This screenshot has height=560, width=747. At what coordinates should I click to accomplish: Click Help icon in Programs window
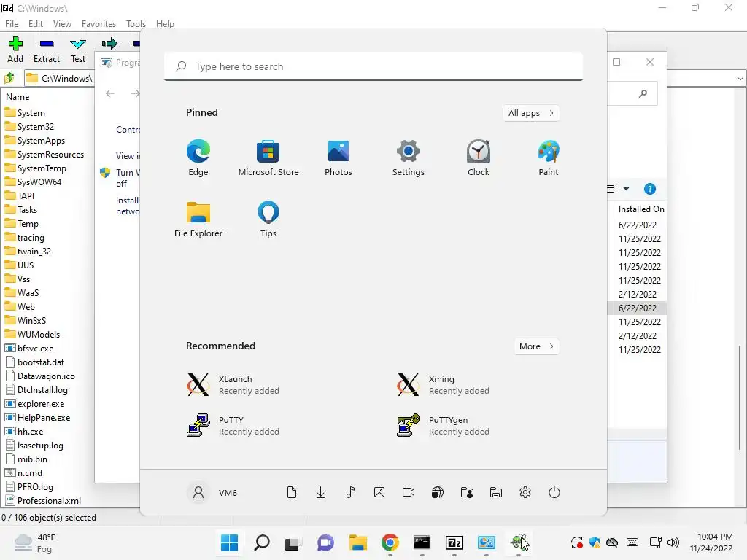point(650,189)
